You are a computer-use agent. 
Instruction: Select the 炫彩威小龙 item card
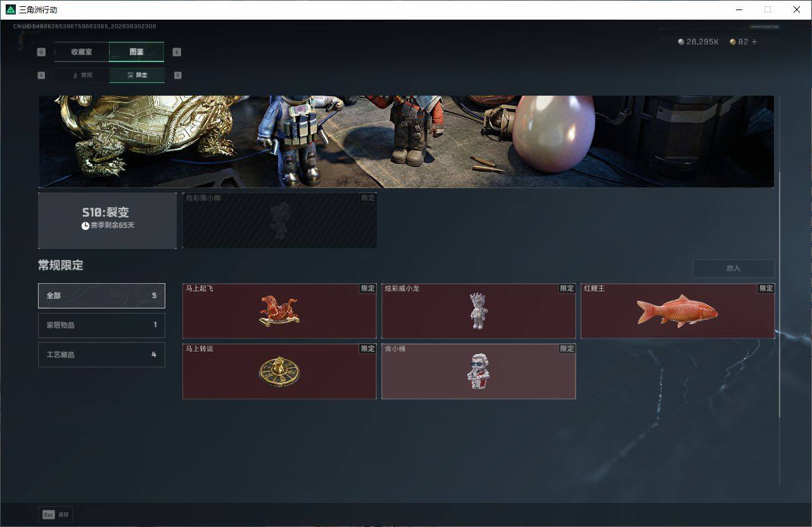(478, 311)
